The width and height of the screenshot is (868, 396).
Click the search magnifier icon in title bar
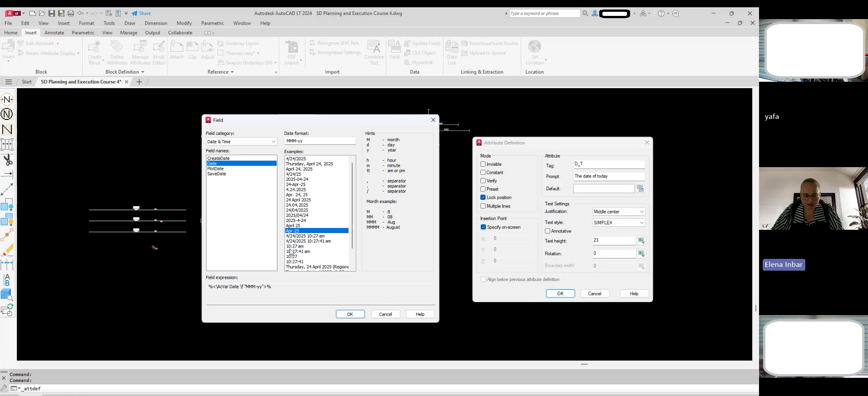tap(585, 13)
